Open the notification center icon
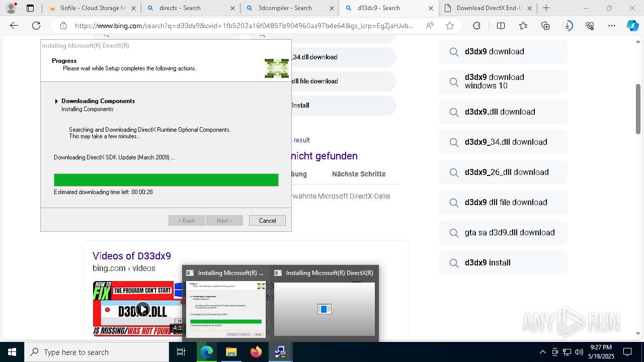Image resolution: width=644 pixels, height=362 pixels. click(627, 352)
